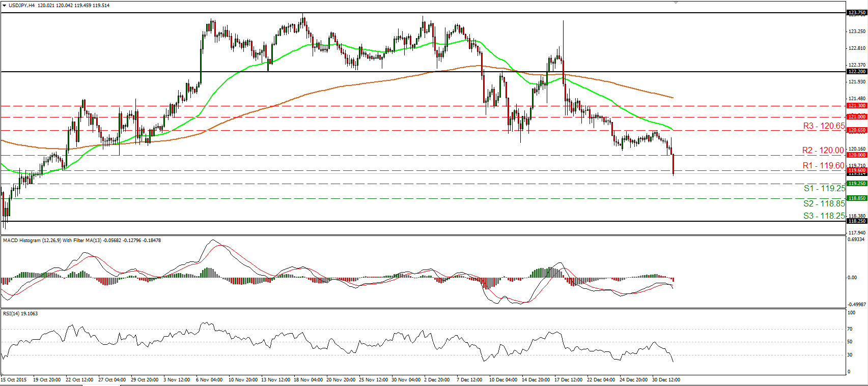Click the red 119.600 price tag
This screenshot has height=386, width=868.
pyautogui.click(x=856, y=170)
